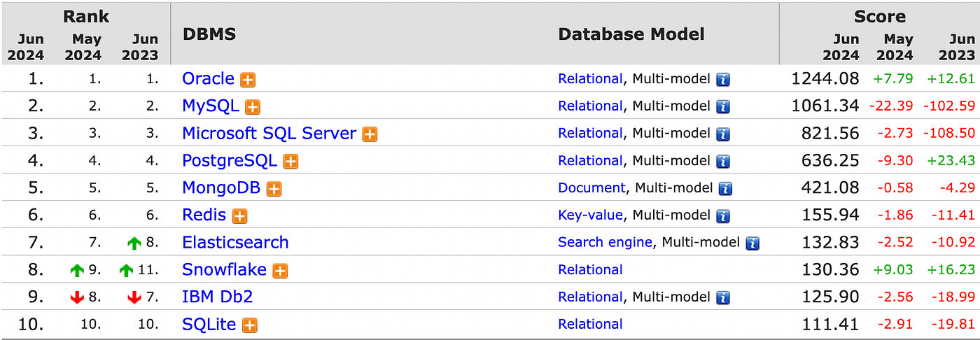Click Relational link in Microsoft SQL Server row
The height and width of the screenshot is (340, 980).
[x=590, y=134]
